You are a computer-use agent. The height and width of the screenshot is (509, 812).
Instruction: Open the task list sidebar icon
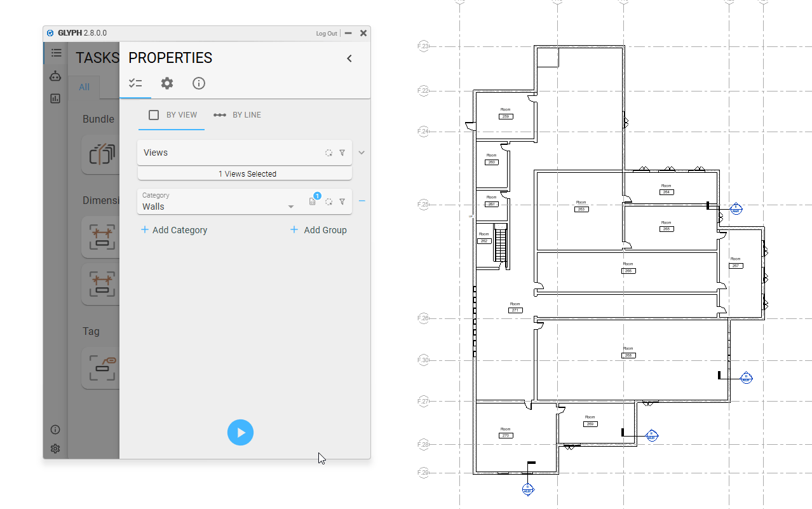[x=56, y=53]
